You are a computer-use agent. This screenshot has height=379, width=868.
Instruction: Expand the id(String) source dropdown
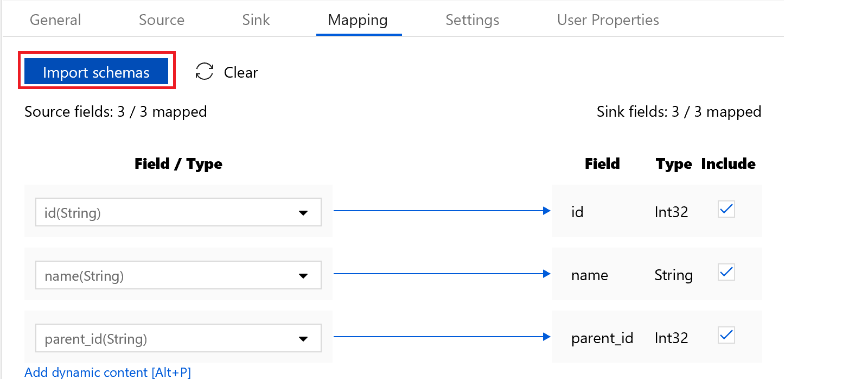tap(303, 213)
